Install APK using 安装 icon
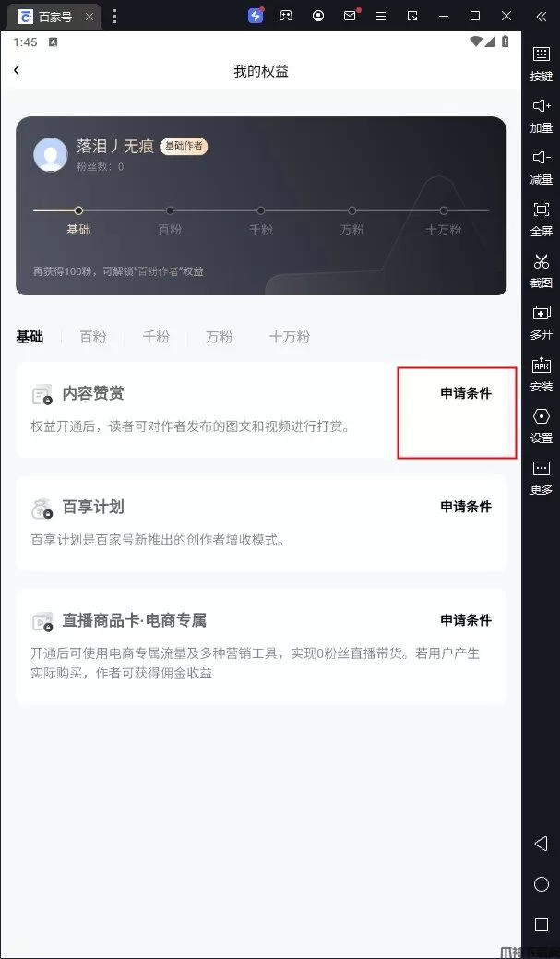Screen dimensions: 560x959 point(541,374)
